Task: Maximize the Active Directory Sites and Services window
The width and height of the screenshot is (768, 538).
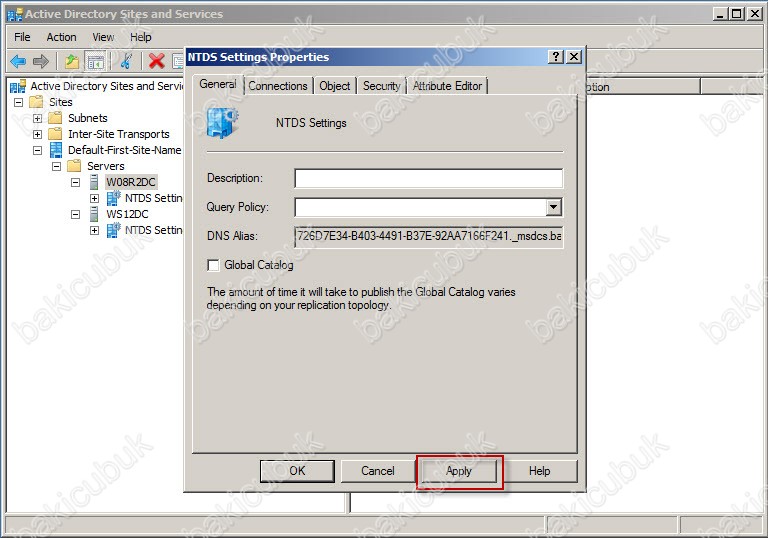Action: click(736, 14)
